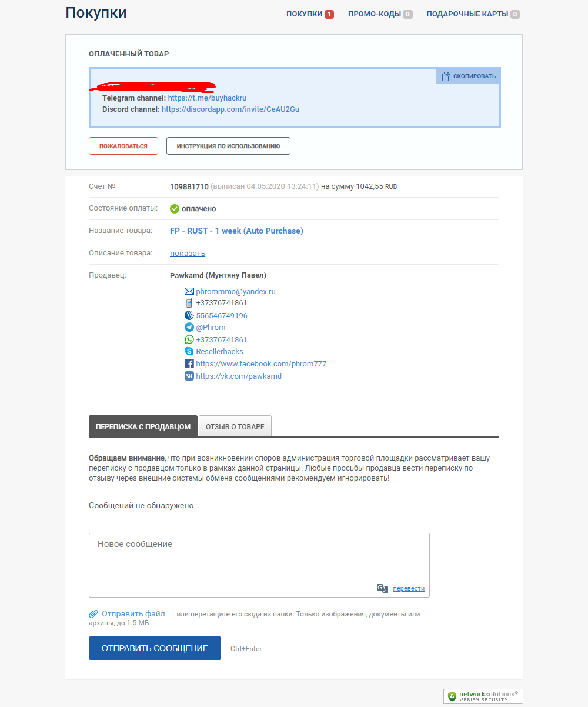Click the VK icon
Screen dimensions: 588x707
[x=189, y=376]
